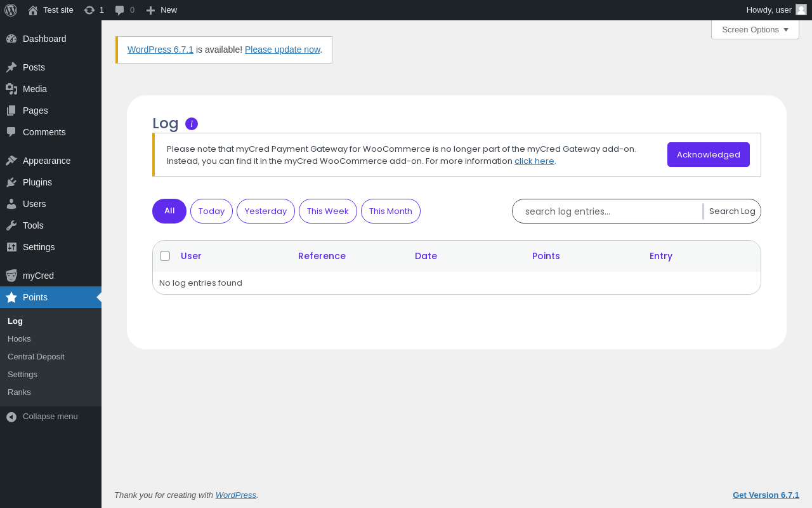This screenshot has height=508, width=812.
Task: Open the WordPress logo menu
Action: coord(11,10)
